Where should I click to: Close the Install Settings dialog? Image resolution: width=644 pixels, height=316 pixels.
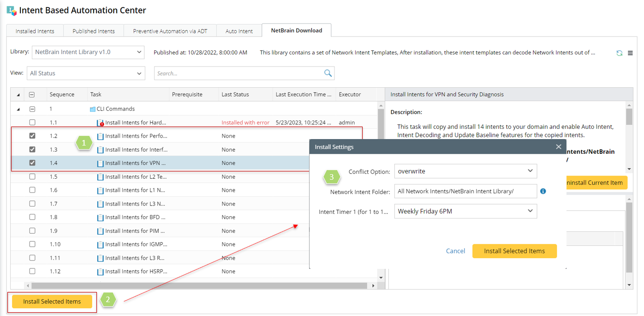(x=559, y=147)
